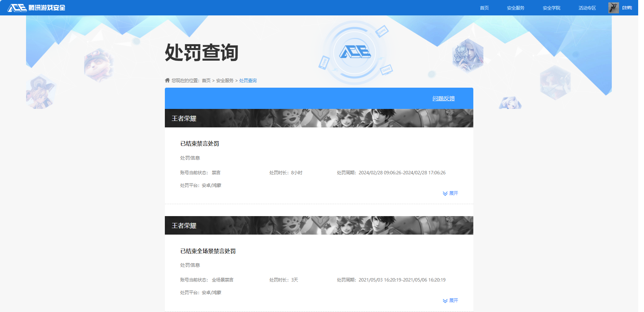Image resolution: width=644 pixels, height=312 pixels.
Task: Click the 2021/05/03 punishment period text
Action: [391, 280]
